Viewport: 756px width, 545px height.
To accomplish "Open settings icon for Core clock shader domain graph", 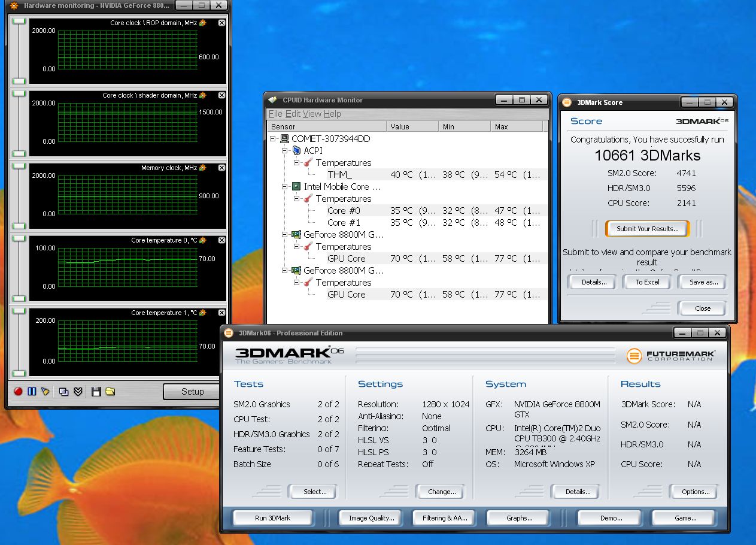I will click(203, 95).
